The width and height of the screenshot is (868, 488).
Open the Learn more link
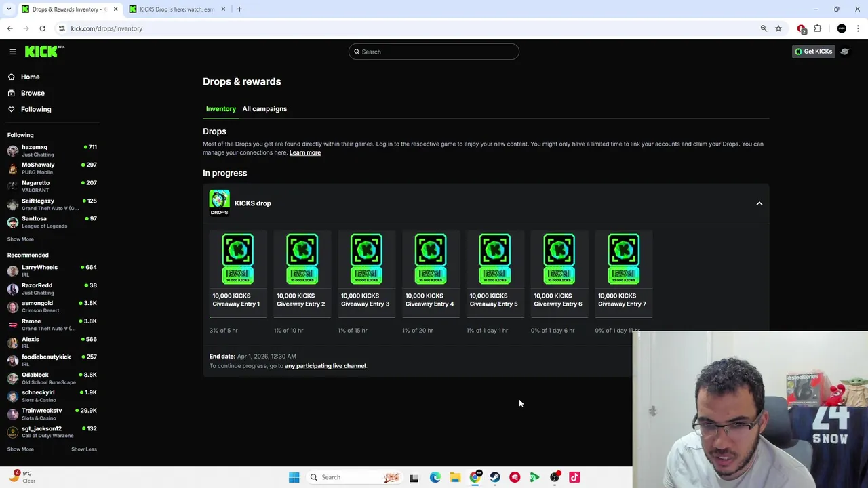305,152
